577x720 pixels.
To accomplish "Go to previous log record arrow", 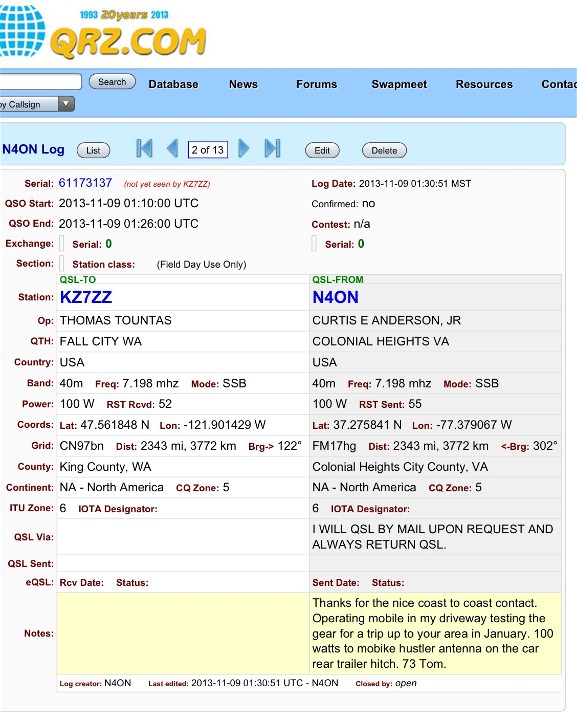I will [173, 149].
